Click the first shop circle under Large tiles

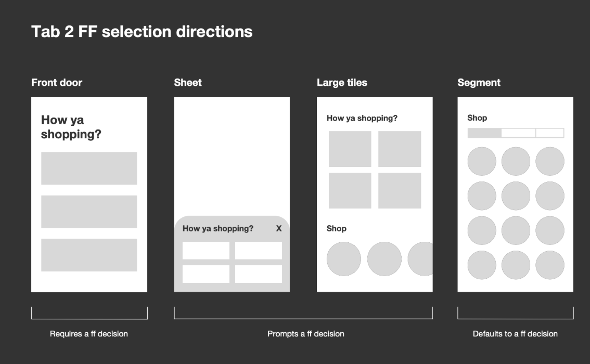click(343, 258)
